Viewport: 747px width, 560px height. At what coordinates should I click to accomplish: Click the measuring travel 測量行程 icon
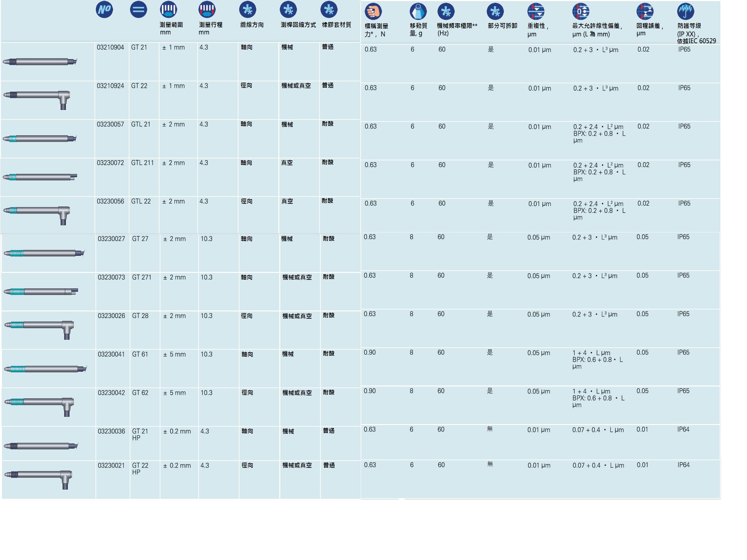click(x=207, y=10)
